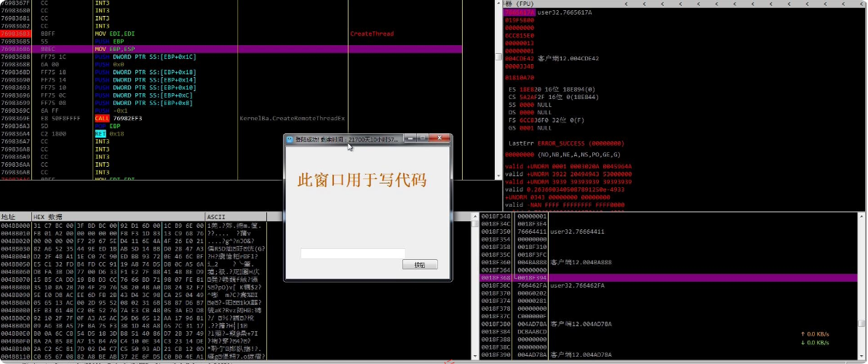Image resolution: width=868 pixels, height=364 pixels.
Task: Click the dialog's blue face title-bar icon
Action: pos(290,139)
